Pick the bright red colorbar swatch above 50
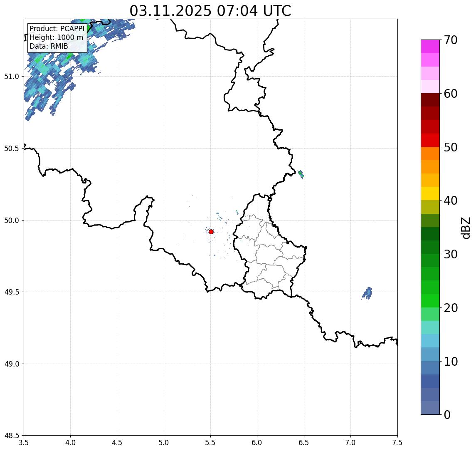This screenshot has height=451, width=476. (430, 140)
